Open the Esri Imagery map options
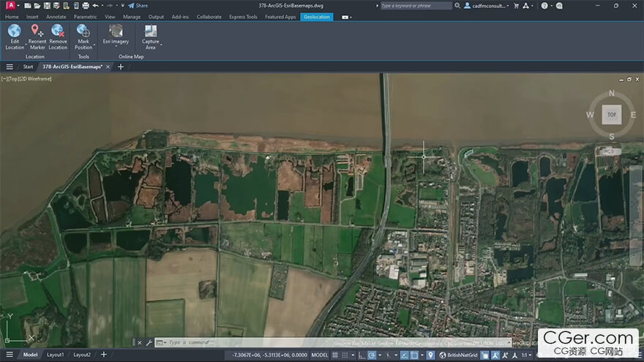Viewport: 644px width, 362px height. point(116,34)
